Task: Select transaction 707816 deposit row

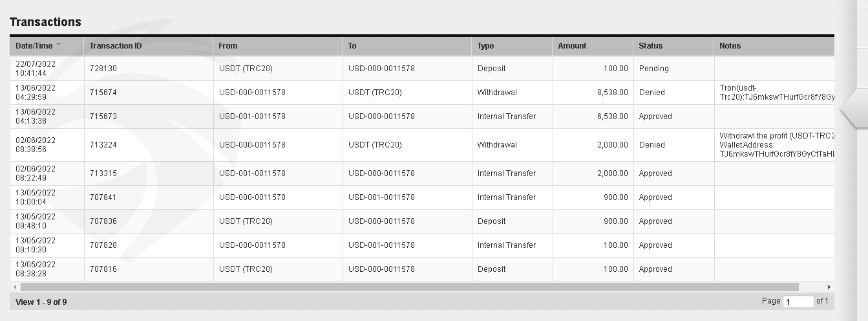Action: pyautogui.click(x=422, y=269)
